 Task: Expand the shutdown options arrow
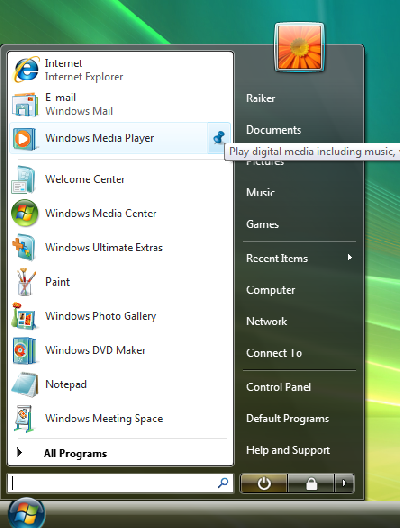pos(344,484)
